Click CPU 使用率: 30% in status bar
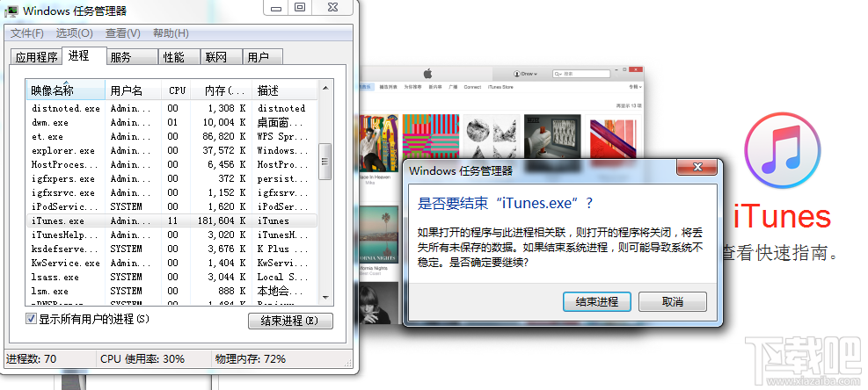The height and width of the screenshot is (390, 868). coord(142,359)
